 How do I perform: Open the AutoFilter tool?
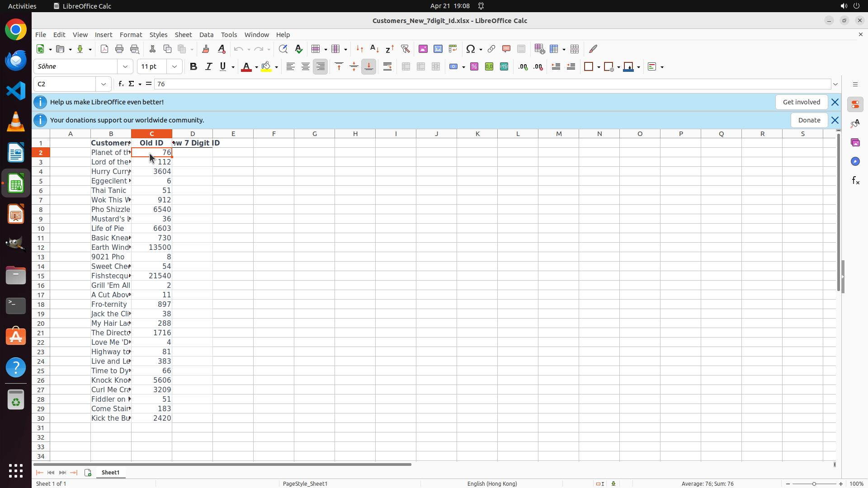pos(405,49)
